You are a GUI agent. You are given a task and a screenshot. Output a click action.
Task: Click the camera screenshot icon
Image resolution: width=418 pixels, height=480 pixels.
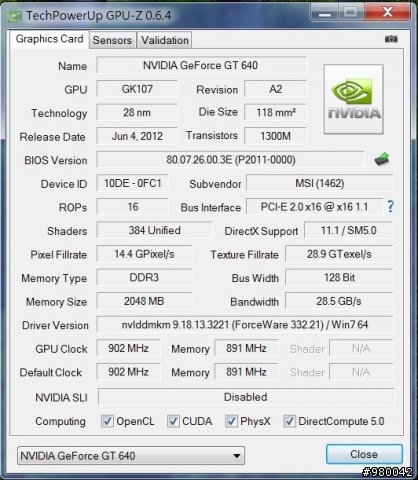tap(391, 39)
